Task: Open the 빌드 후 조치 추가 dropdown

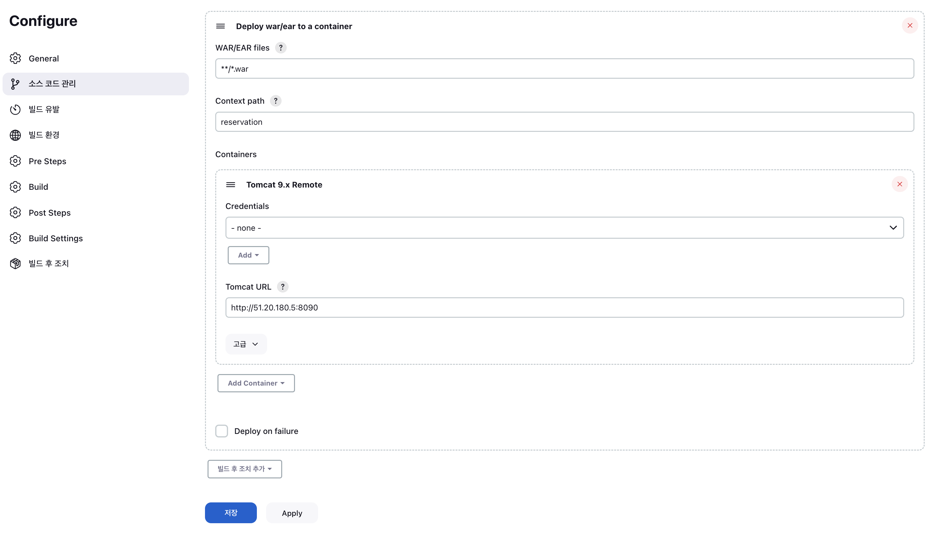Action: (x=244, y=469)
